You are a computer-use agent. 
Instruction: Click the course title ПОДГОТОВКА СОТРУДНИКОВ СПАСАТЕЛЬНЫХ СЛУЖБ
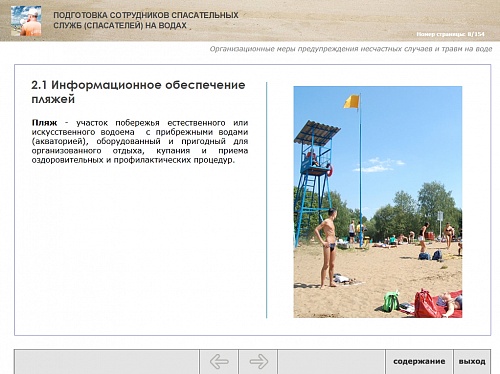[146, 20]
